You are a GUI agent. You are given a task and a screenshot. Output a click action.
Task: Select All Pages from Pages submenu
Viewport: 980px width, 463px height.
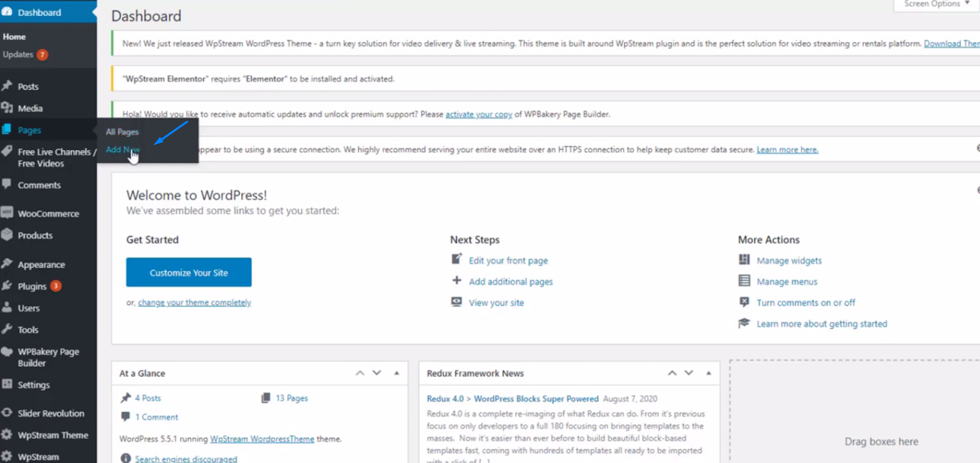[123, 132]
